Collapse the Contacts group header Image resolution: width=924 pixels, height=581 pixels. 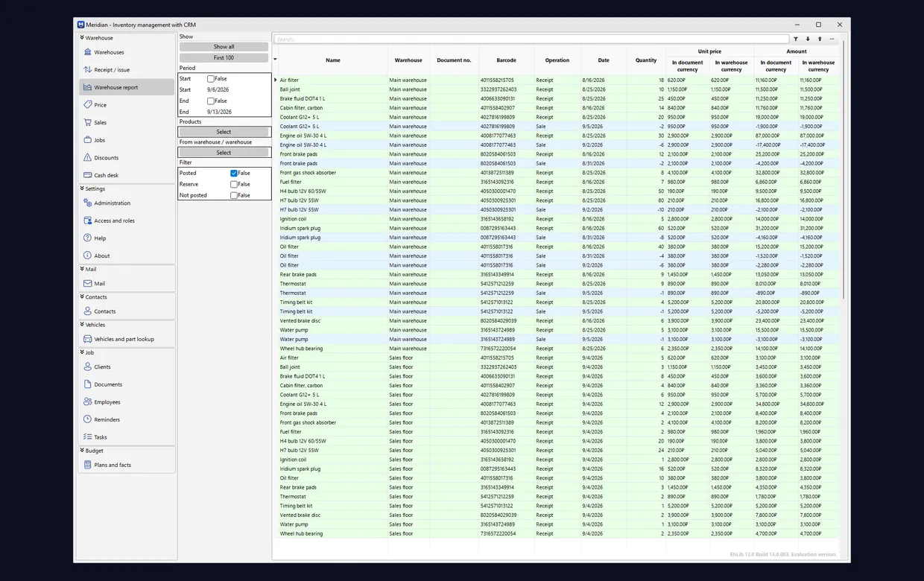coord(126,296)
